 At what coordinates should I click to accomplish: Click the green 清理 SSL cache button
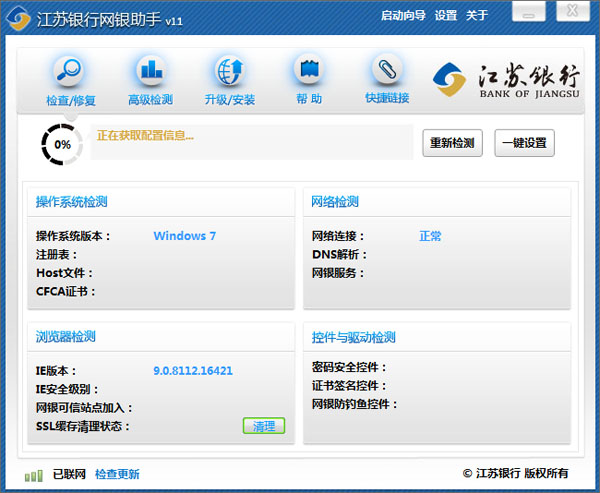pyautogui.click(x=264, y=426)
